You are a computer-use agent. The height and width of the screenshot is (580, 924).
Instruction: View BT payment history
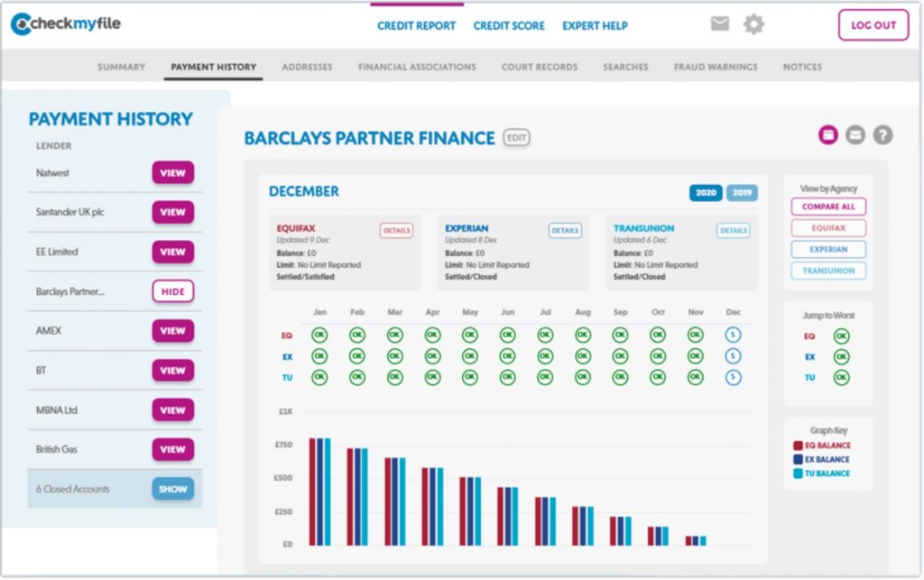point(172,371)
